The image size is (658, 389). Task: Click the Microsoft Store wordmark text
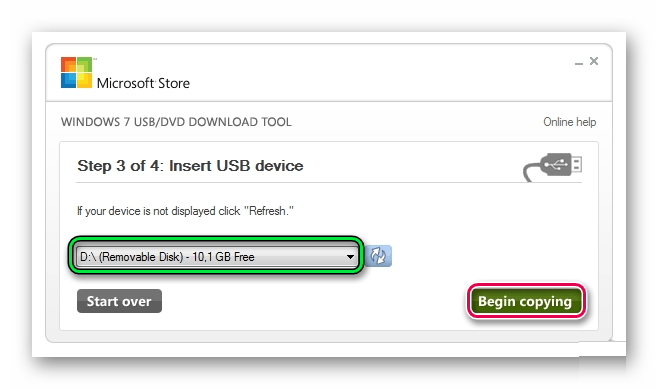[143, 83]
